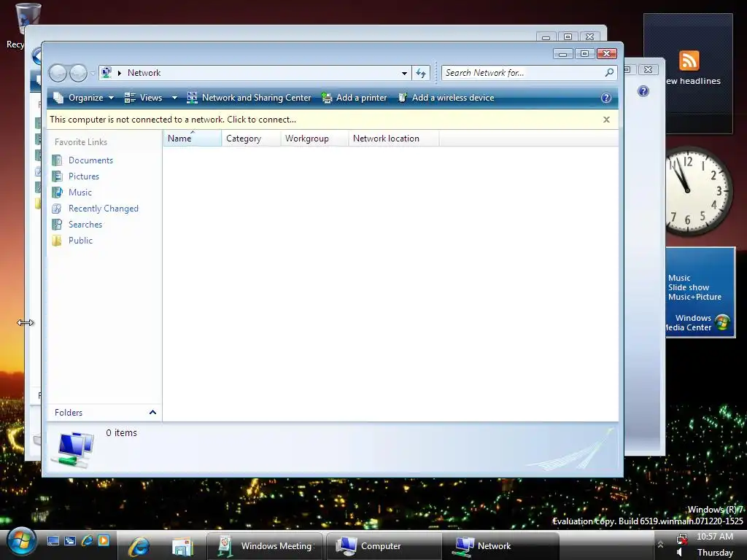Open Searches in Favorite Links

(x=85, y=225)
